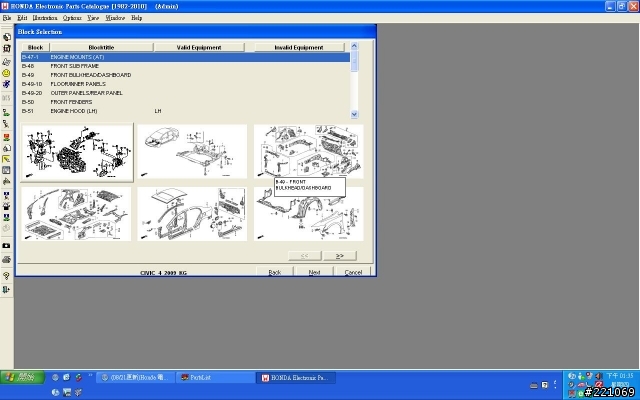640x400 pixels.
Task: Click the camera icon in left toolbar
Action: click(x=6, y=246)
